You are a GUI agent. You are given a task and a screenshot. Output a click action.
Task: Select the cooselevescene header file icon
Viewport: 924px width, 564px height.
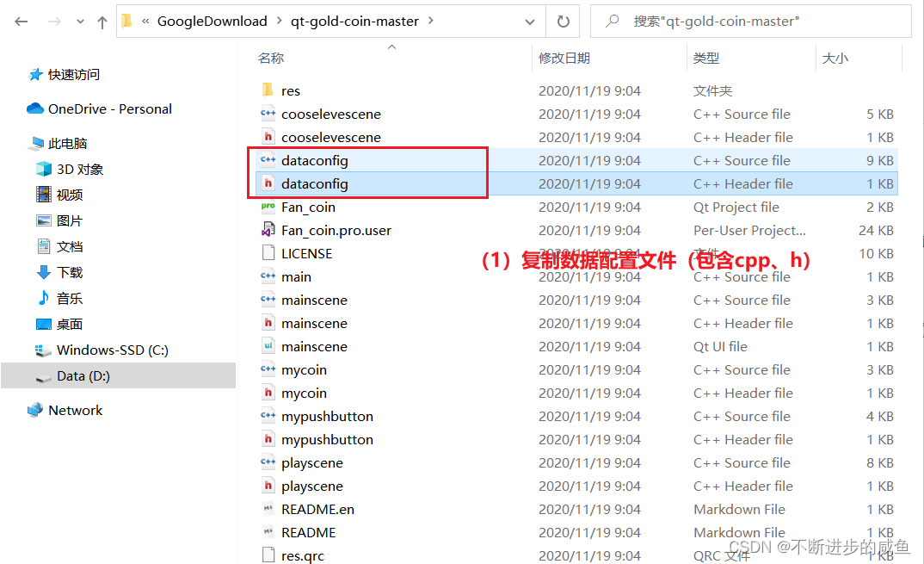pyautogui.click(x=268, y=136)
